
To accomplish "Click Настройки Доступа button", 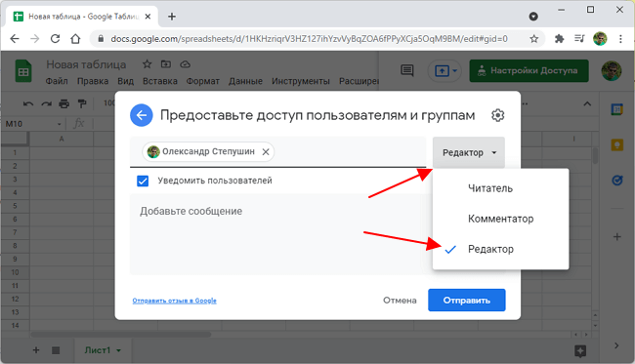I will click(x=529, y=71).
